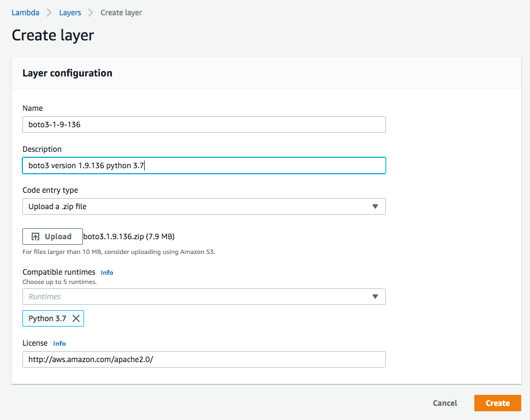The height and width of the screenshot is (420, 530).
Task: Click the upload arrow icon
Action: (35, 236)
